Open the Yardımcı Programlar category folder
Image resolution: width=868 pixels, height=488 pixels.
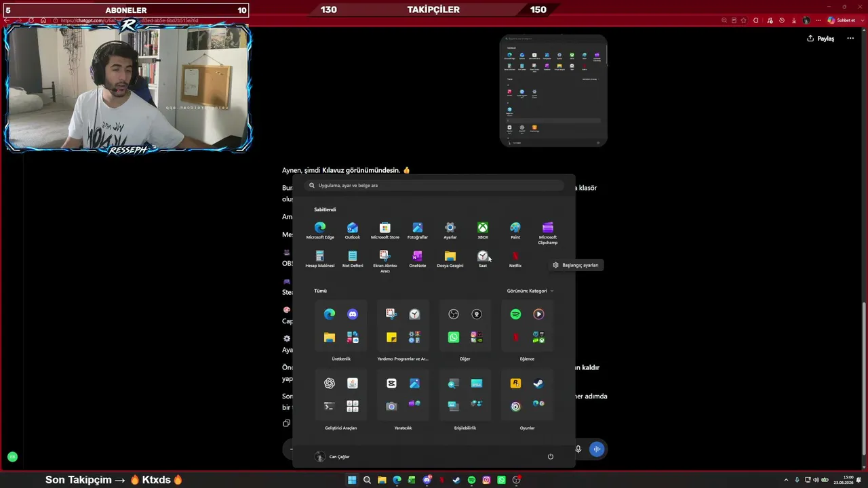coord(403,325)
